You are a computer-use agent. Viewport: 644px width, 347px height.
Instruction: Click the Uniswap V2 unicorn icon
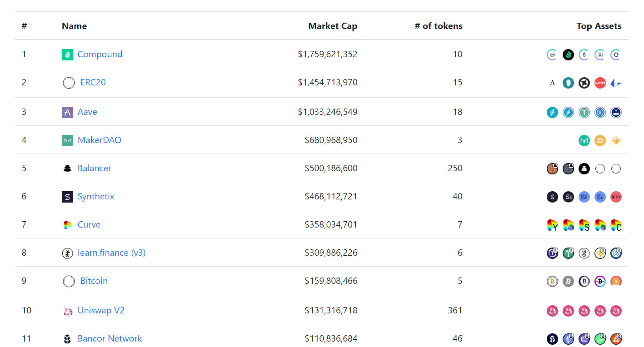pyautogui.click(x=67, y=311)
